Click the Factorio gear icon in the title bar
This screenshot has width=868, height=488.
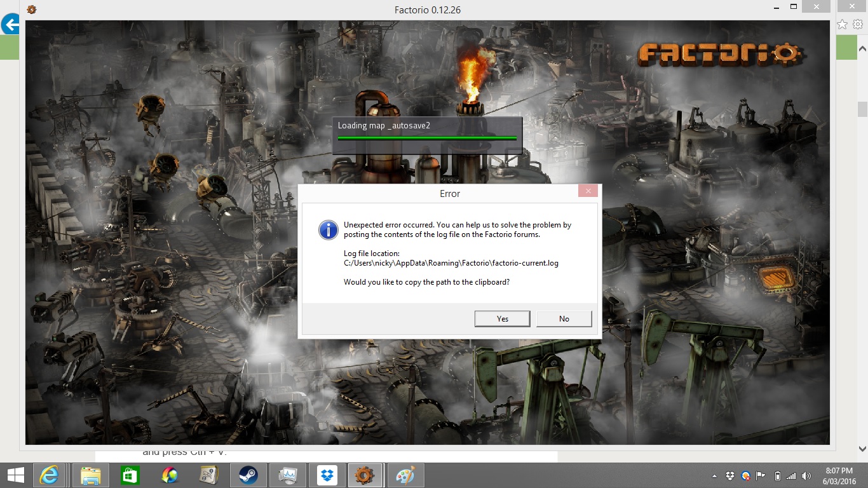(x=32, y=9)
